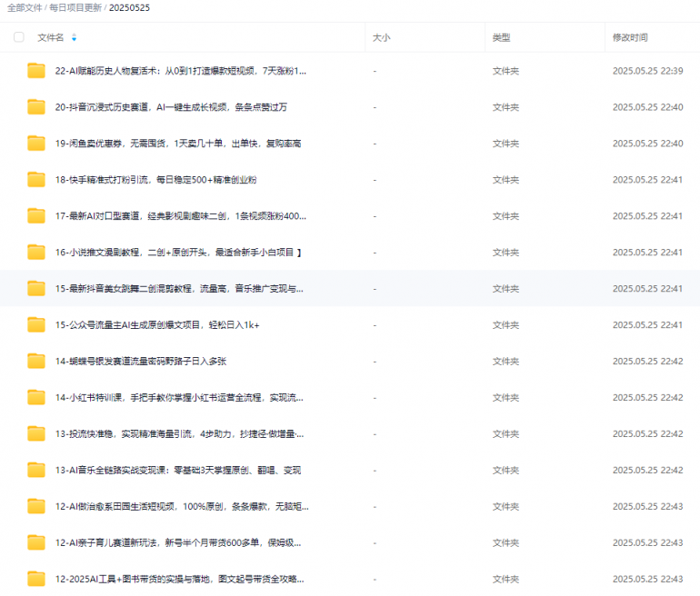The image size is (700, 596).
Task: Toggle the sort arrow next to 文件名
Action: (x=74, y=37)
